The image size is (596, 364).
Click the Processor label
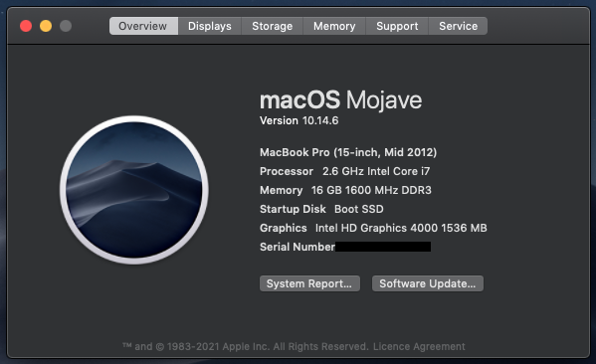point(287,171)
